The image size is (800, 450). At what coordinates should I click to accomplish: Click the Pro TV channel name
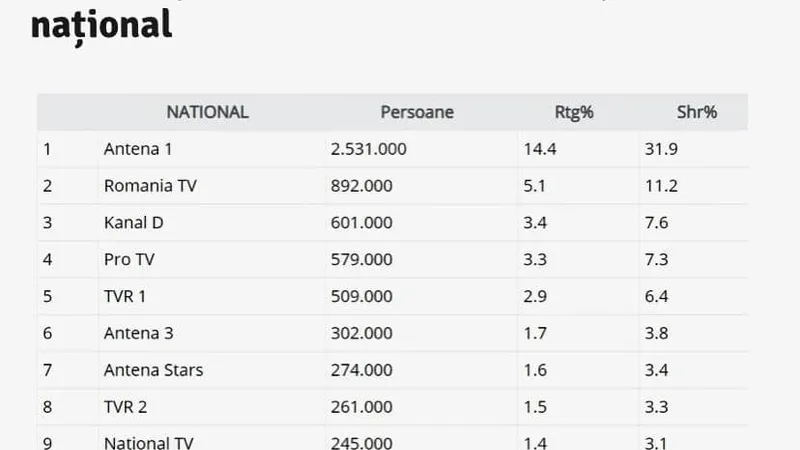(x=129, y=259)
